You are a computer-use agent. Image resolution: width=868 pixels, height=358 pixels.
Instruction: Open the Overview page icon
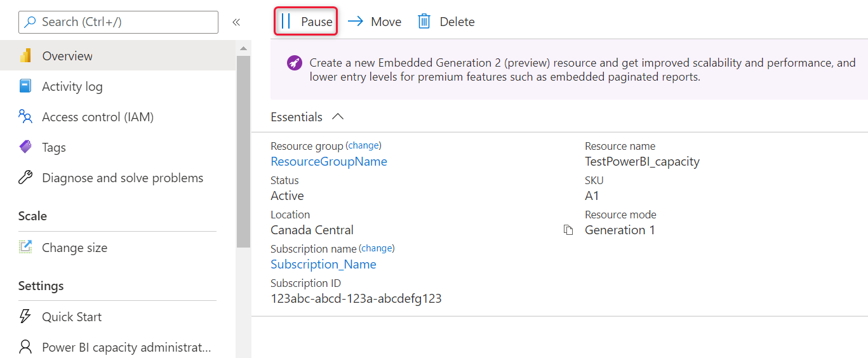25,56
